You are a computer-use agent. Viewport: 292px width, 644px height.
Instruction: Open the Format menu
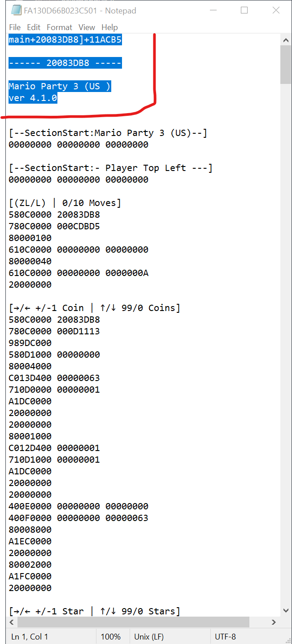tap(60, 27)
